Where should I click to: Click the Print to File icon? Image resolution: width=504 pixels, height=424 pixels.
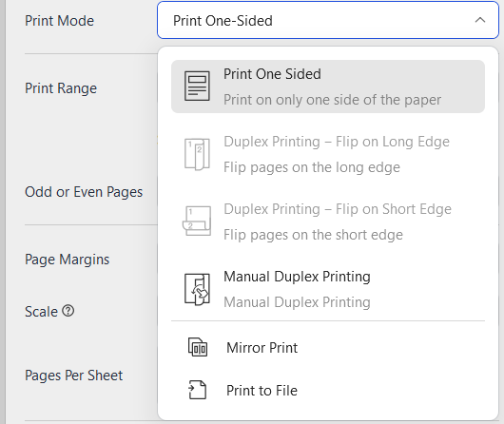point(197,390)
